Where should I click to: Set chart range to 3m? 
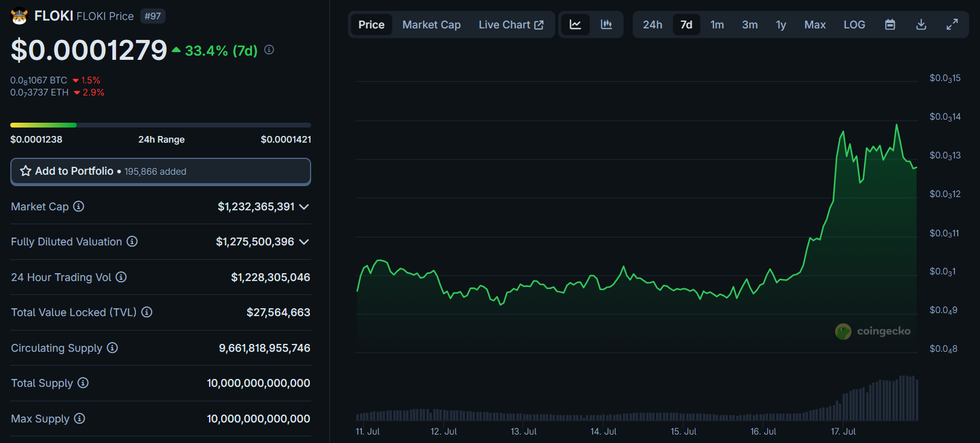(750, 25)
